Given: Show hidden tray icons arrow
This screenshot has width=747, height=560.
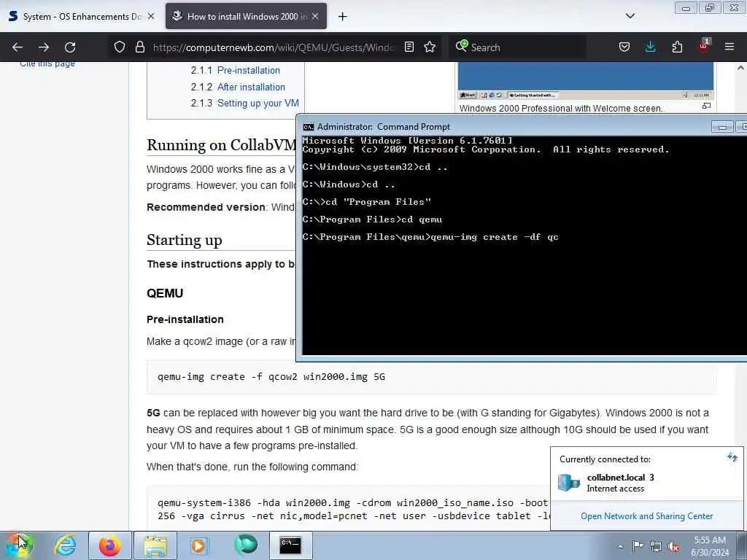Looking at the screenshot, I should [620, 547].
